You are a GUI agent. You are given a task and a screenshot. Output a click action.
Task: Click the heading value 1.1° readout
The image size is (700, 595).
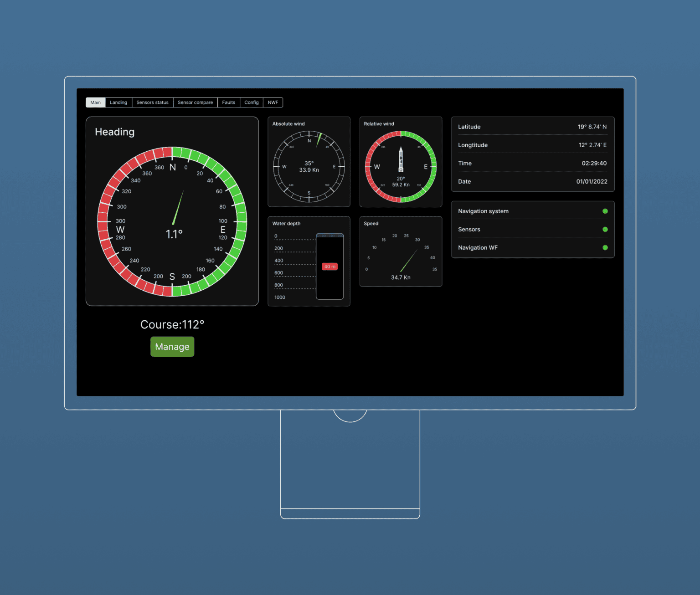pos(174,234)
